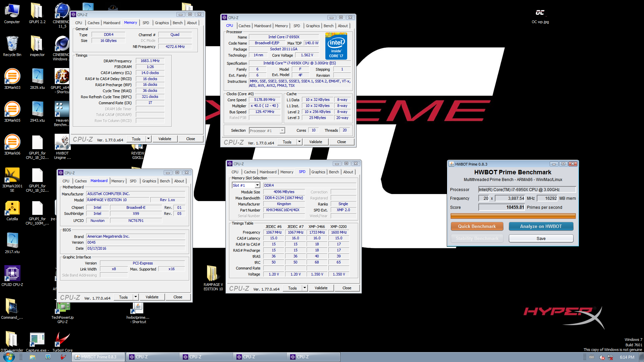Open the Heaven Benchmark desktop shortcut
This screenshot has width=644, height=362.
(x=62, y=114)
